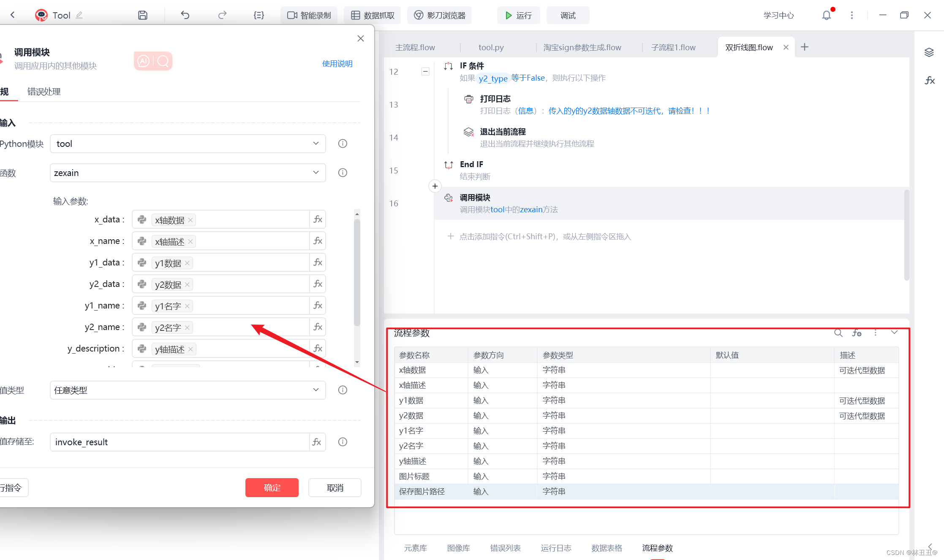Click the save icon in top toolbar

tap(143, 15)
